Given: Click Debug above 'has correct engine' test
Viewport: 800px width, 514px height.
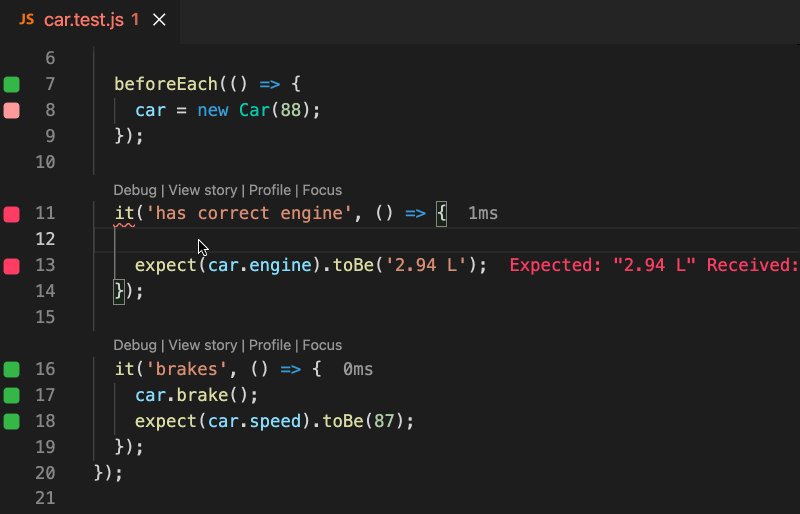Looking at the screenshot, I should coord(134,190).
